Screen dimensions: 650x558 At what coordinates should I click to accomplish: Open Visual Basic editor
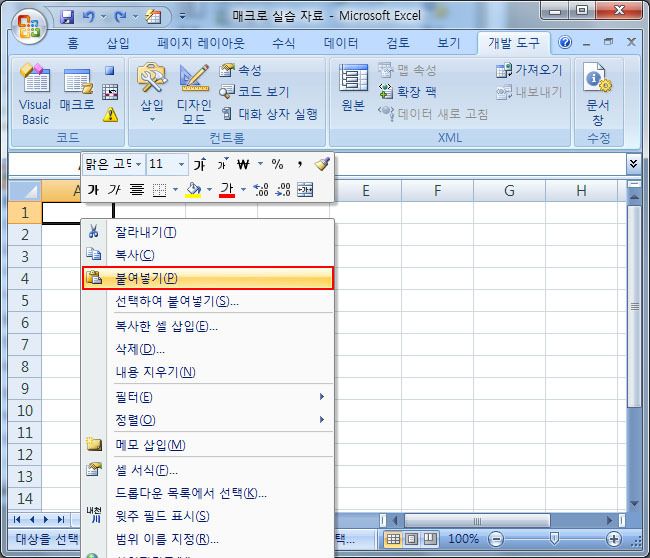(35, 95)
